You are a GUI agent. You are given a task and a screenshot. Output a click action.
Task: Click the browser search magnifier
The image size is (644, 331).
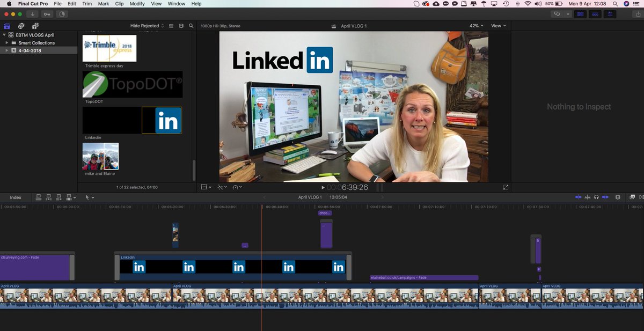click(x=191, y=26)
